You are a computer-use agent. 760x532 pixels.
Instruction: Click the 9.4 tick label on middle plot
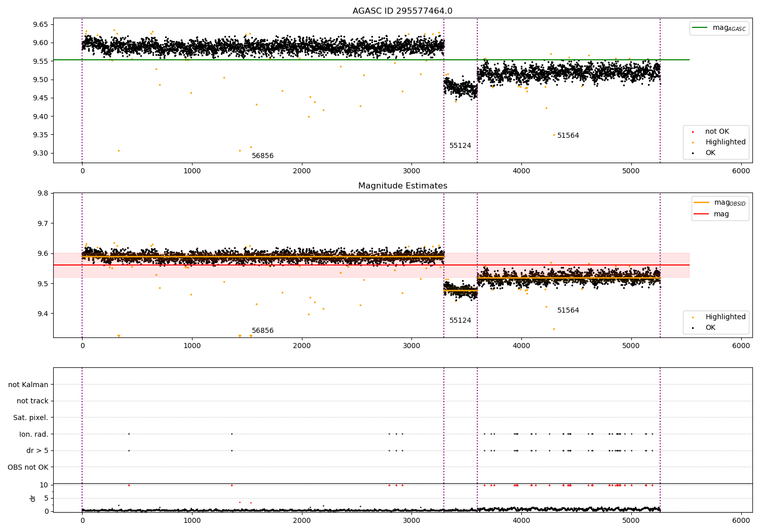point(43,314)
